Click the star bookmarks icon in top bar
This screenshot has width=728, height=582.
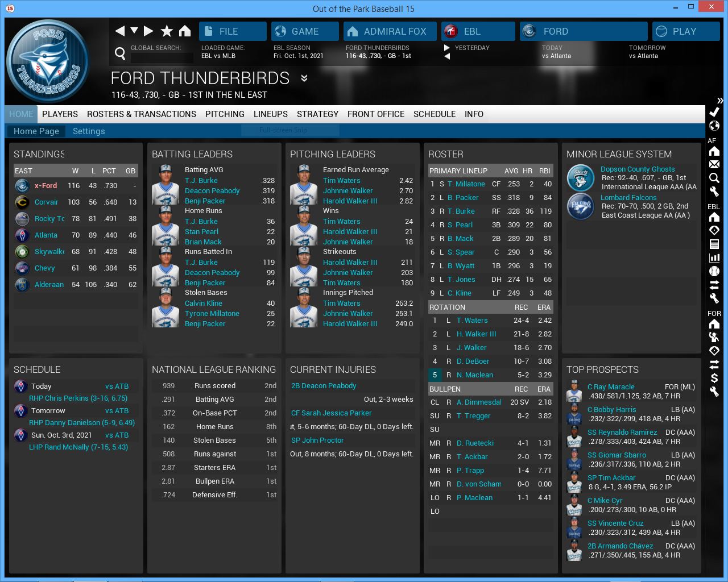(167, 31)
